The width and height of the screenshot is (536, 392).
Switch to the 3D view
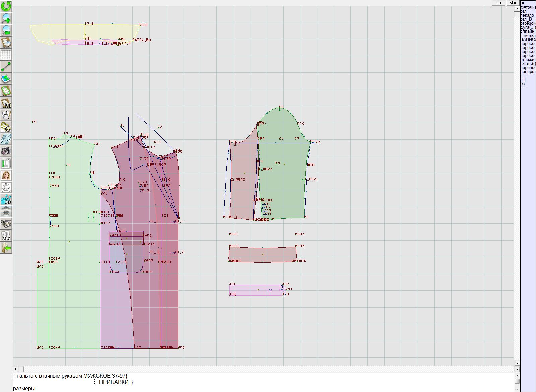coord(6,200)
